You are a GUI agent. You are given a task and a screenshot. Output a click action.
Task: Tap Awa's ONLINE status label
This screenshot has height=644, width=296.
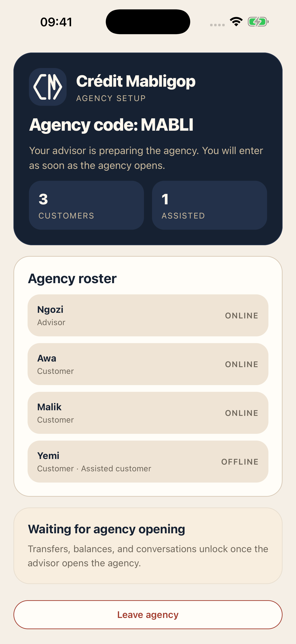tap(241, 364)
